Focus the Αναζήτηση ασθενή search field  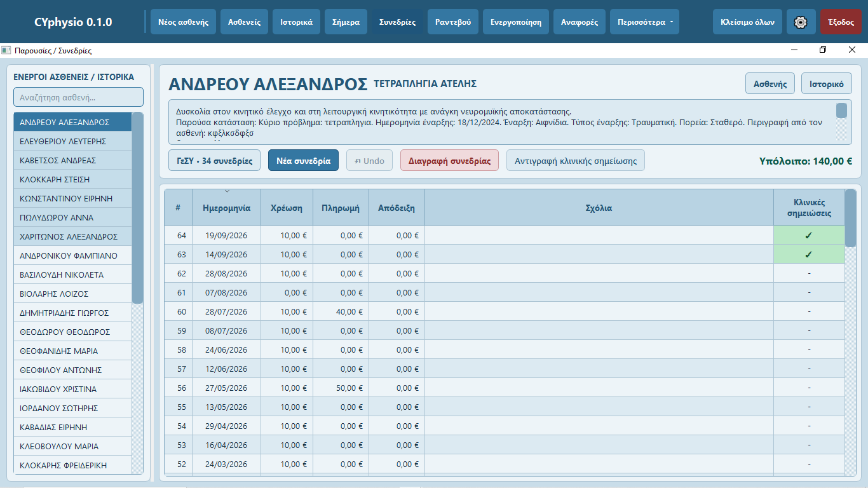click(x=79, y=97)
